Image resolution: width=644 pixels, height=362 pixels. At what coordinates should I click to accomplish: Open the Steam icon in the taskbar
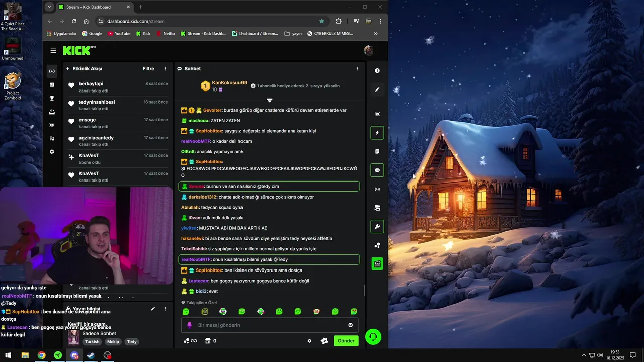click(x=91, y=355)
